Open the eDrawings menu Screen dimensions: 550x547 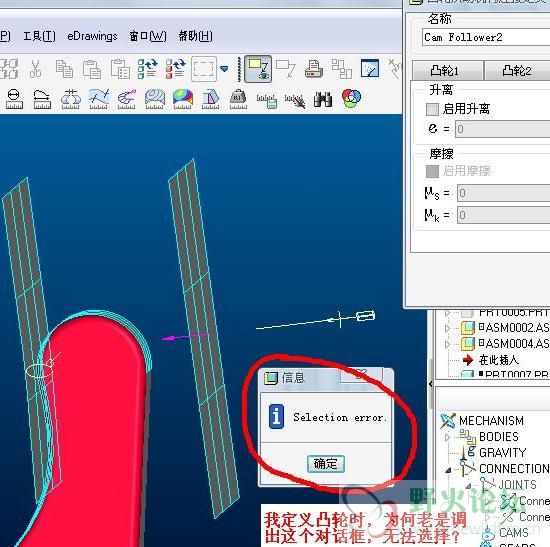point(92,36)
